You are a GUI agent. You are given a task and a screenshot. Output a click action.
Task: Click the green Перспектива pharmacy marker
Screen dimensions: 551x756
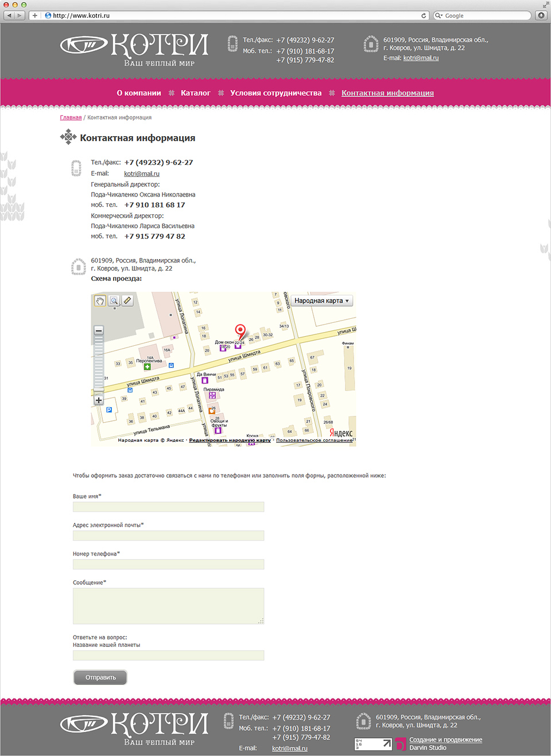147,367
